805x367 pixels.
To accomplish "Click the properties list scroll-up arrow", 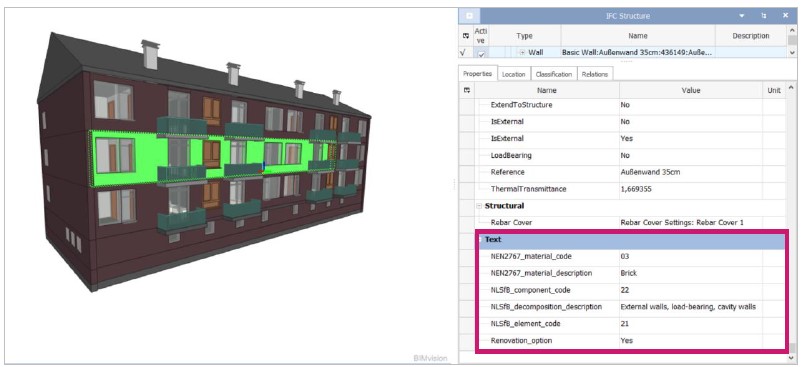I will point(791,88).
